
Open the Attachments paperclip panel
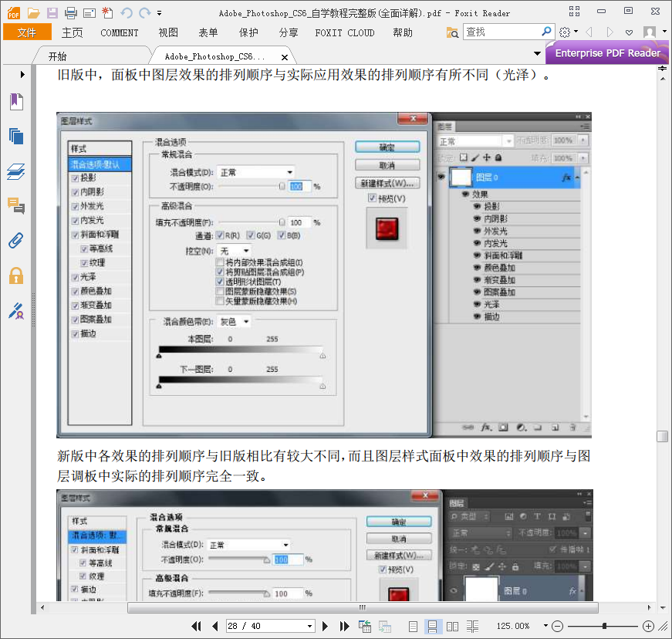click(16, 241)
